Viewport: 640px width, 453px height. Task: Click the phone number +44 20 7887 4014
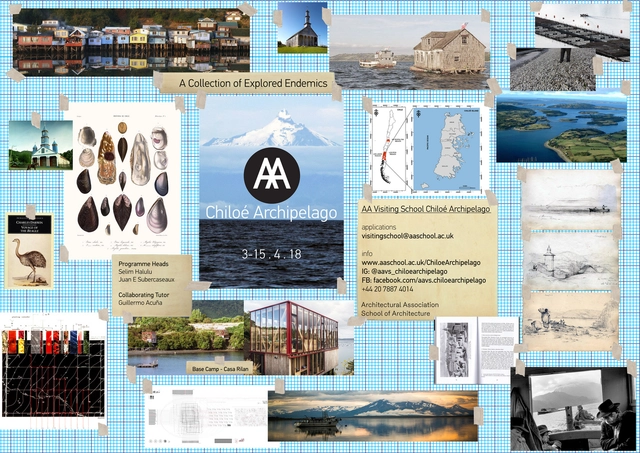pos(387,289)
